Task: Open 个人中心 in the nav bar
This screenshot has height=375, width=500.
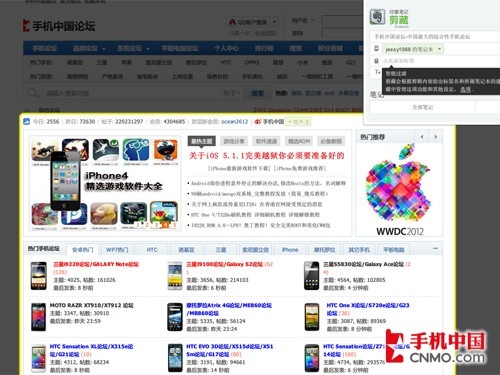Action: [226, 48]
